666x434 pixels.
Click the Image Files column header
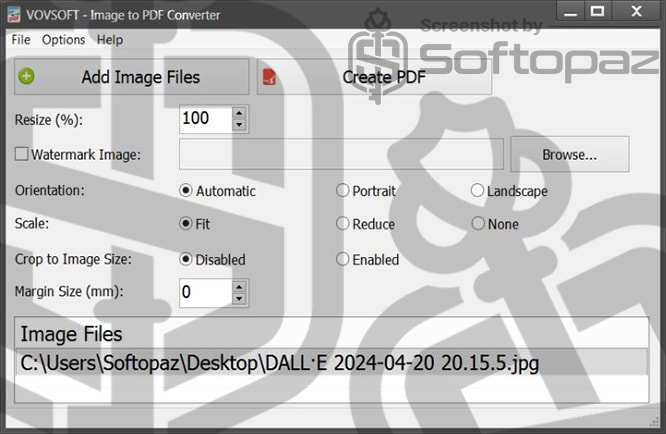[331, 333]
